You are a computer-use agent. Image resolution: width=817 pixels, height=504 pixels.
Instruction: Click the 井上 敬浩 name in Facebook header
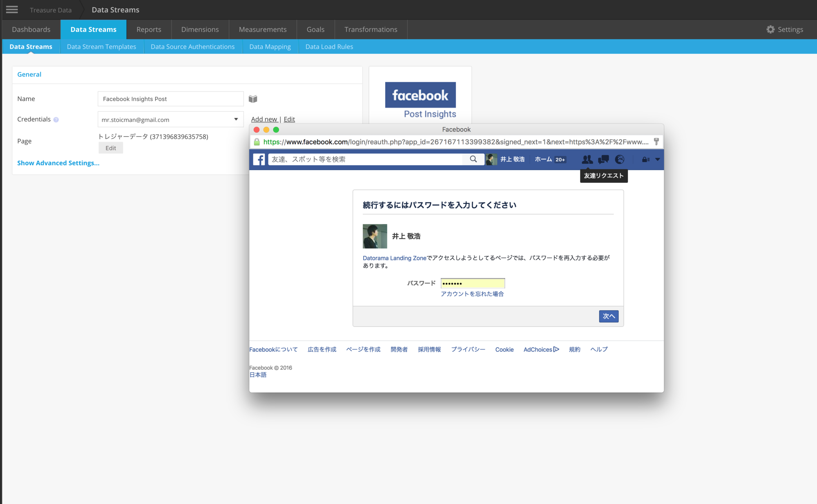click(x=513, y=159)
